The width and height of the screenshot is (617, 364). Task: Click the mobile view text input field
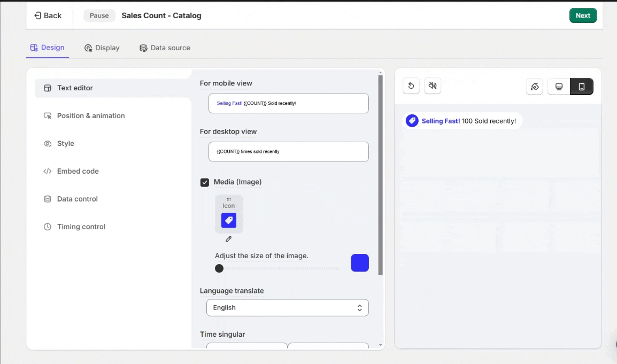pos(289,103)
